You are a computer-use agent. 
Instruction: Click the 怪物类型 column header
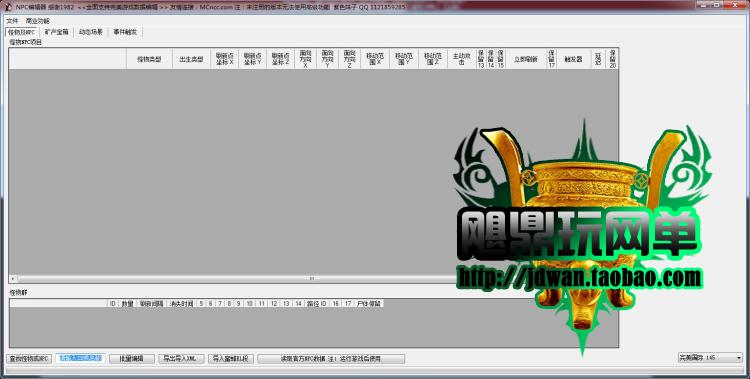pyautogui.click(x=149, y=59)
